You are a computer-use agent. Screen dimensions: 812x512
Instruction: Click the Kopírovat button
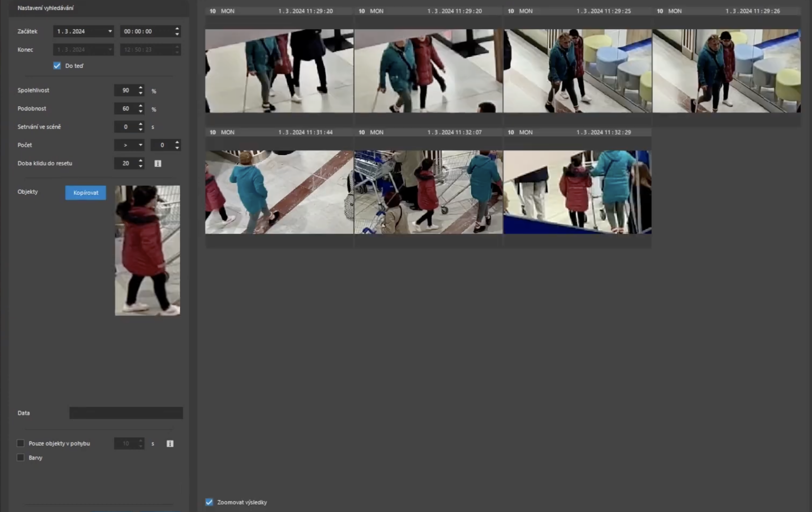[86, 193]
